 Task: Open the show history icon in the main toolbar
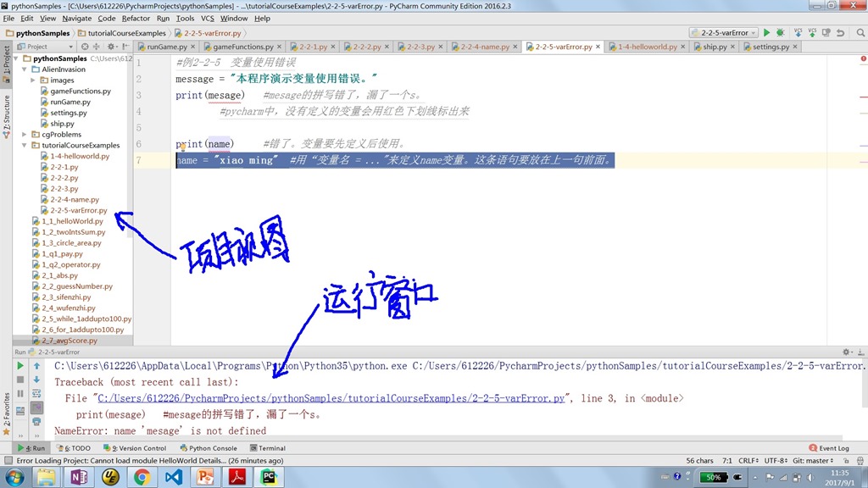[x=826, y=33]
